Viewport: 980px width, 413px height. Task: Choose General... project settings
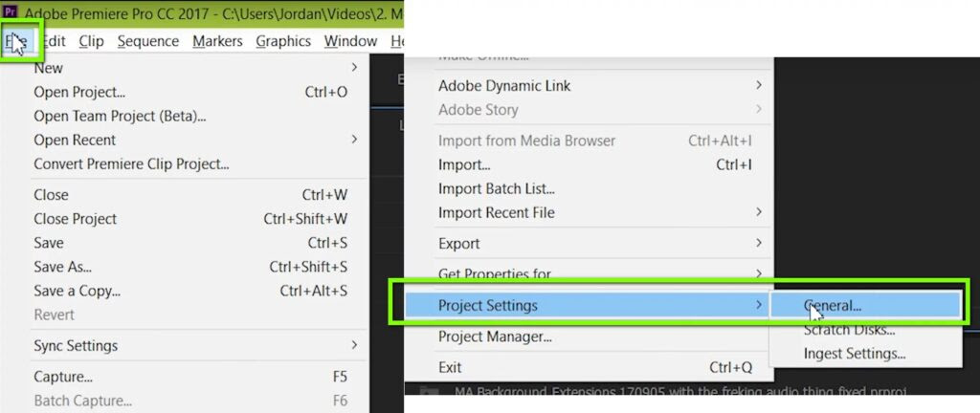click(x=865, y=306)
